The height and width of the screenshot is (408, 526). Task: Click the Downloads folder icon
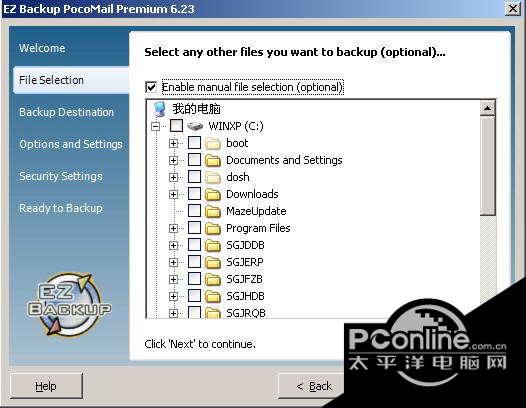213,194
